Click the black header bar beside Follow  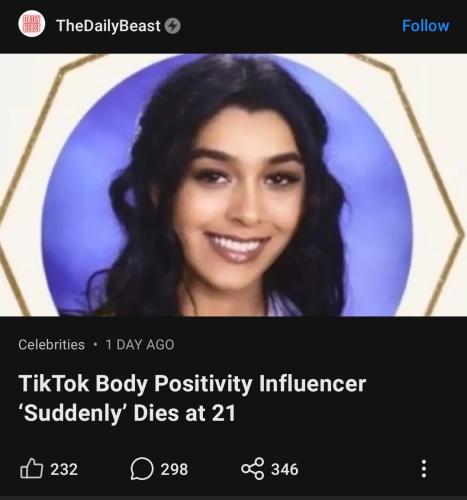[x=290, y=26]
